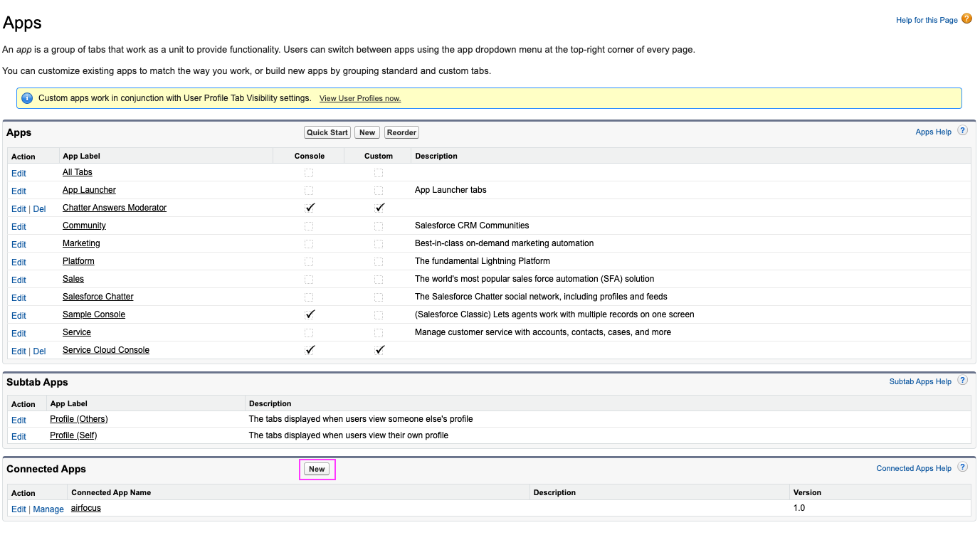This screenshot has width=980, height=535.
Task: Manage the airfocus connected app
Action: (x=48, y=509)
